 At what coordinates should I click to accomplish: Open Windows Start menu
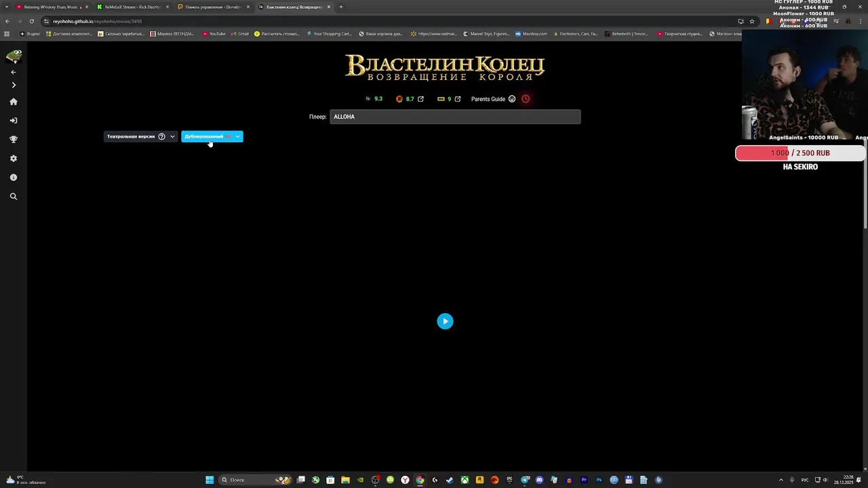pyautogui.click(x=210, y=480)
